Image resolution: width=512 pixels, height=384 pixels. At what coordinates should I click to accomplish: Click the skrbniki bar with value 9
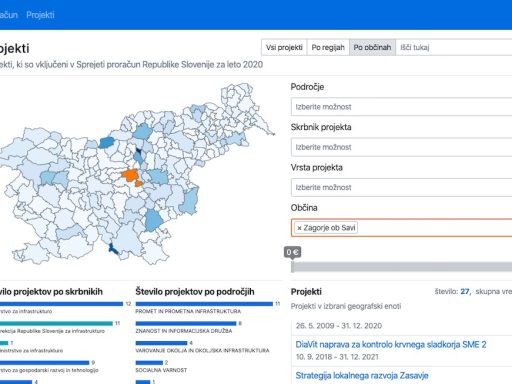[x=45, y=363]
